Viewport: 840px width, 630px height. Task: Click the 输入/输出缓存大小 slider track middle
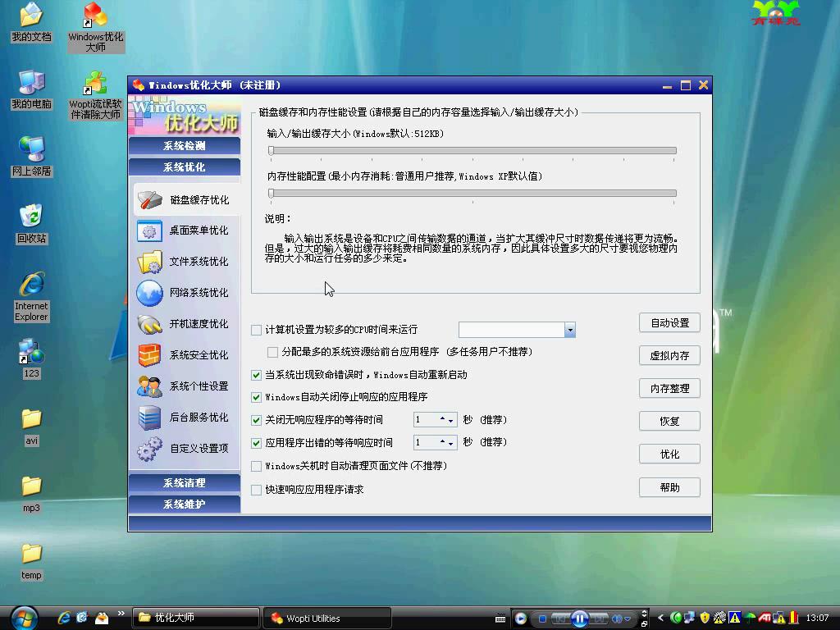(472, 151)
